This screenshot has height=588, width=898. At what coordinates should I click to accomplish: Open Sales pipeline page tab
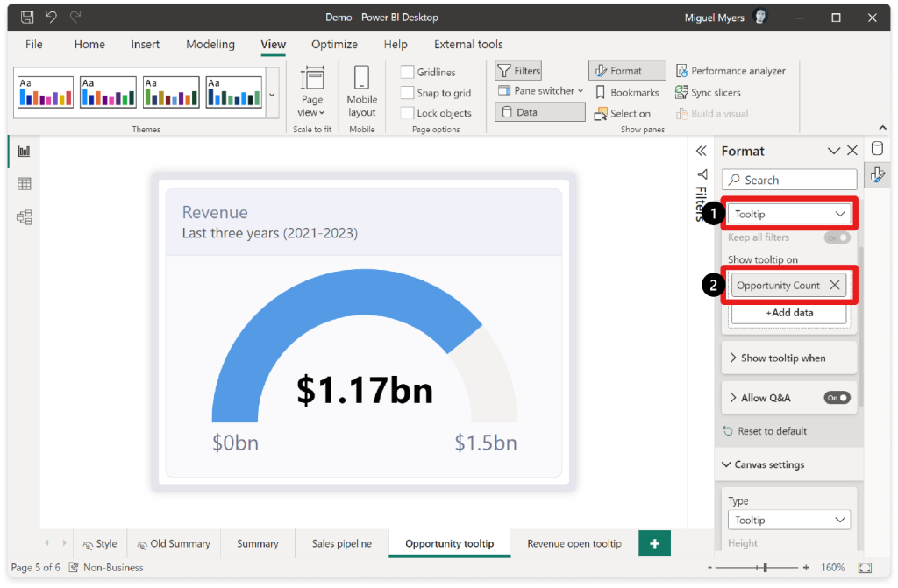pos(341,543)
